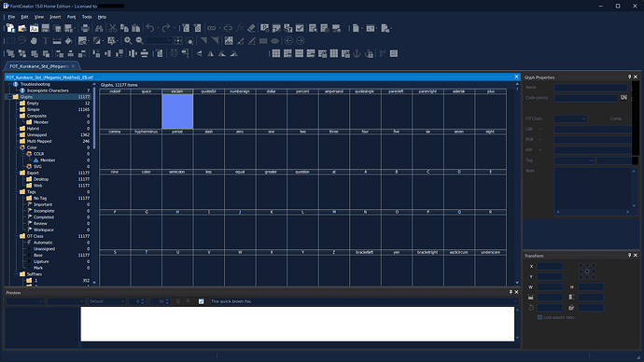Screen dimensions: 644x362
Task: Select the exclam glyph cell
Action: pos(177,109)
